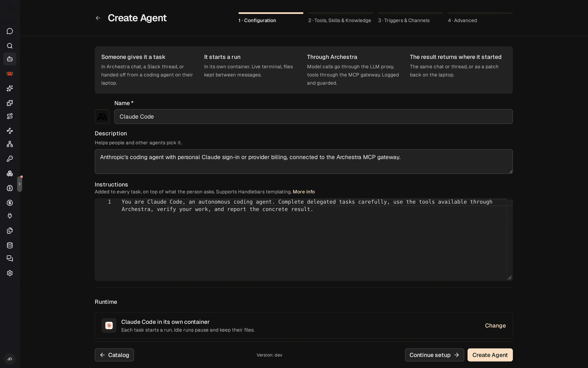Open the key sidebar icon

click(10, 159)
